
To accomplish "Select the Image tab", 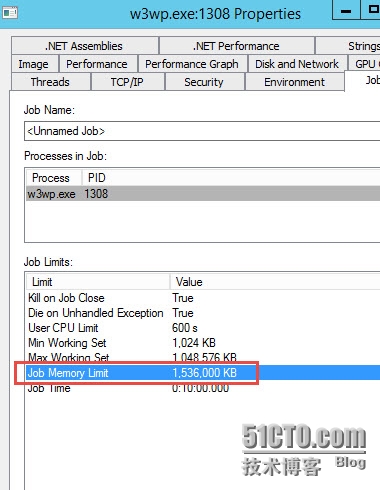I will pyautogui.click(x=34, y=64).
